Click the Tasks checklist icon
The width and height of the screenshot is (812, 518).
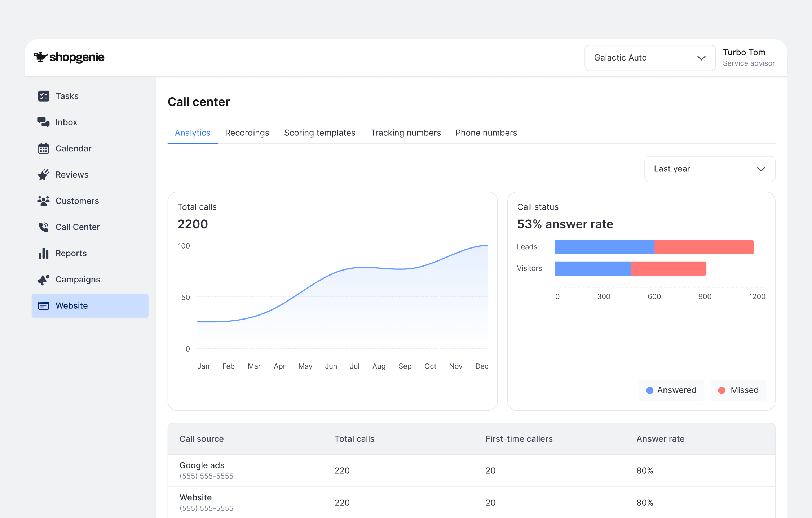(43, 96)
